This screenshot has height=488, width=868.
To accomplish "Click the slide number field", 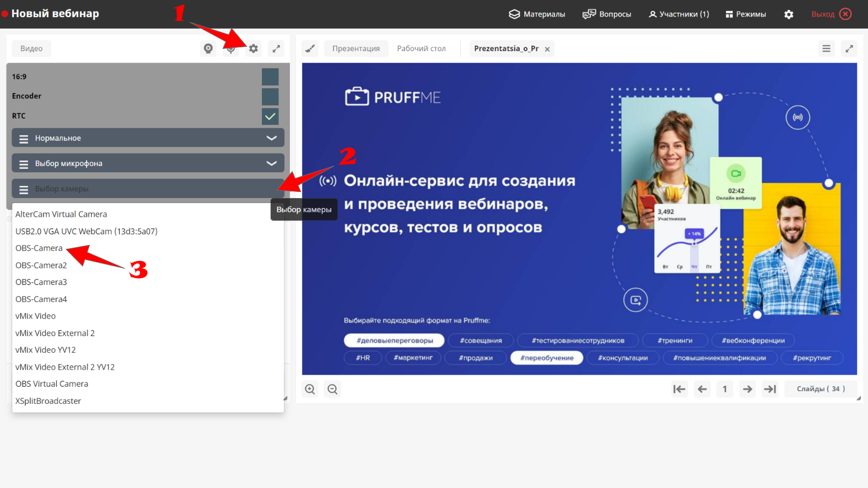I will (725, 389).
